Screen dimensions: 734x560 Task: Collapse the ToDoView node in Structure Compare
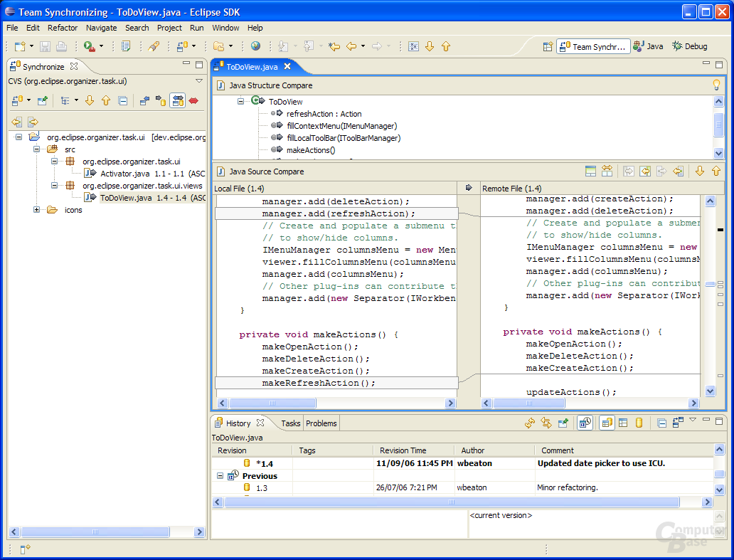click(240, 101)
